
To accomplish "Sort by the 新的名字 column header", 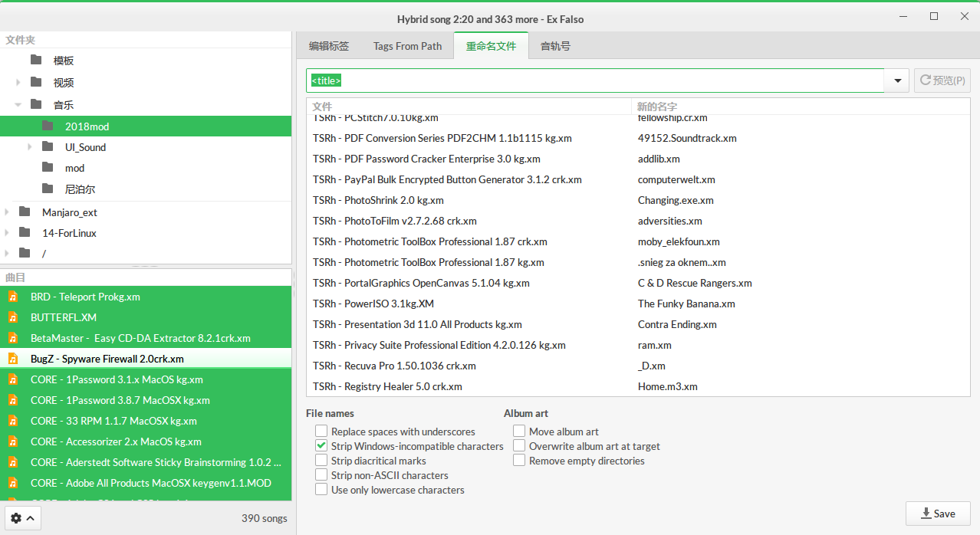I will click(801, 107).
